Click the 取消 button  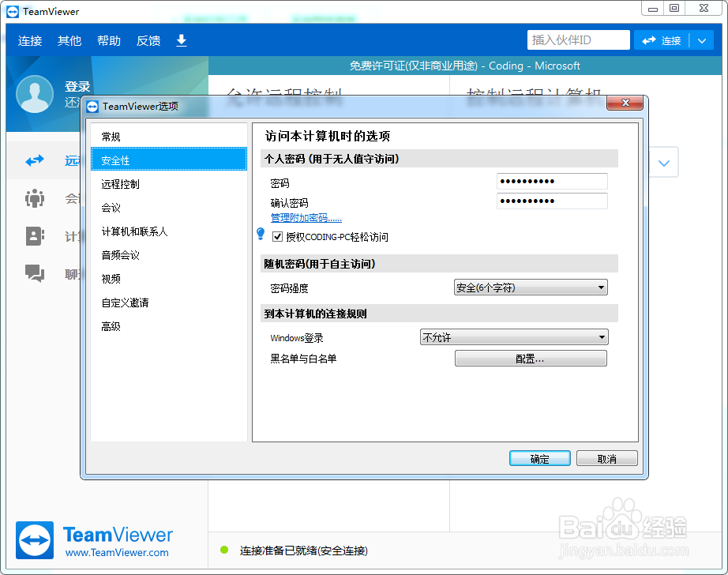coord(607,458)
